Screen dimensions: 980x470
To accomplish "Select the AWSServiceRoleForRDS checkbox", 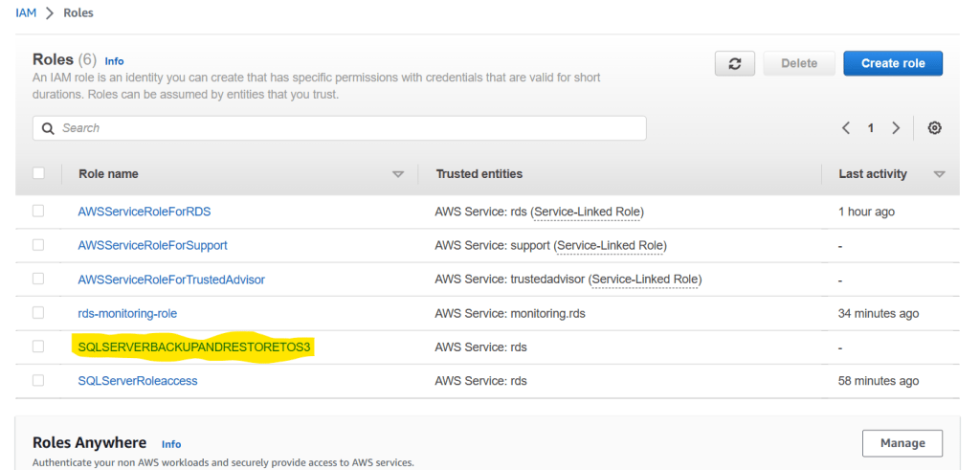I will [x=38, y=211].
